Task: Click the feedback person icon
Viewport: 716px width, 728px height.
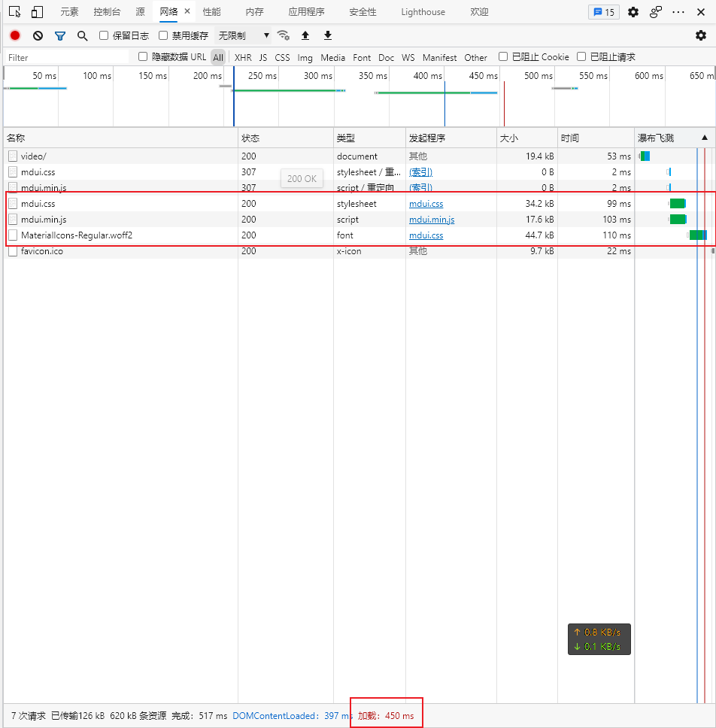Action: click(656, 12)
